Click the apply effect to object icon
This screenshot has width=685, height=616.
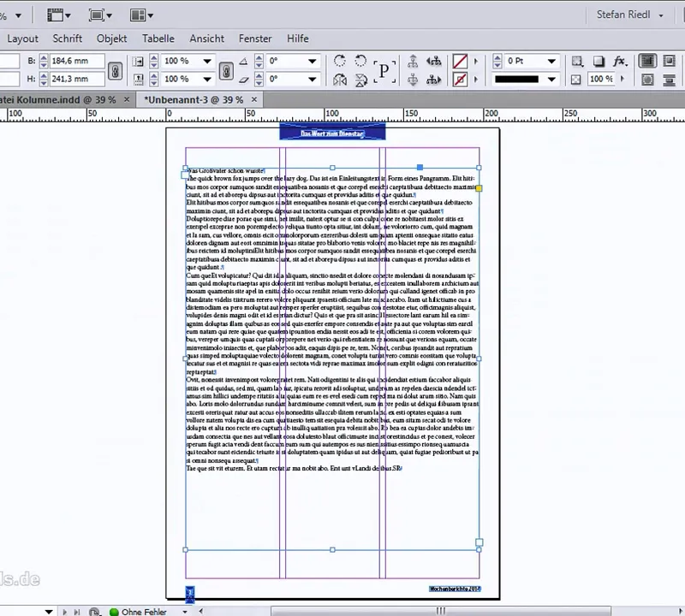pos(577,61)
